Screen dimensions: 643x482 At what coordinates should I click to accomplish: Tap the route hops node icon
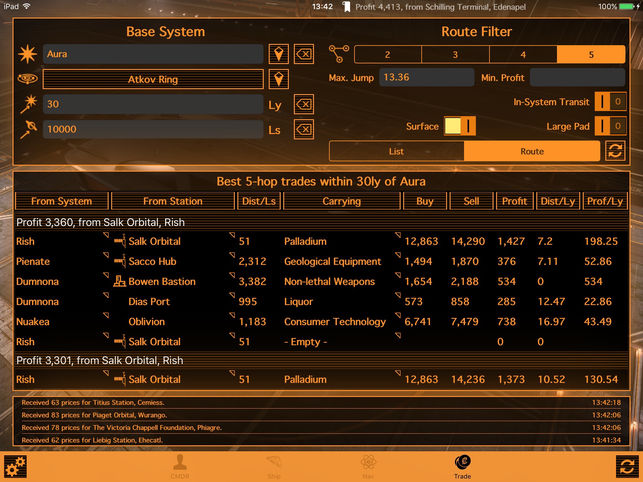point(339,54)
